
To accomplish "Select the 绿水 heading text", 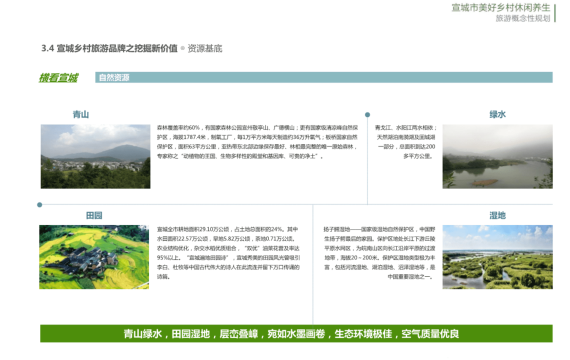I will pos(497,114).
